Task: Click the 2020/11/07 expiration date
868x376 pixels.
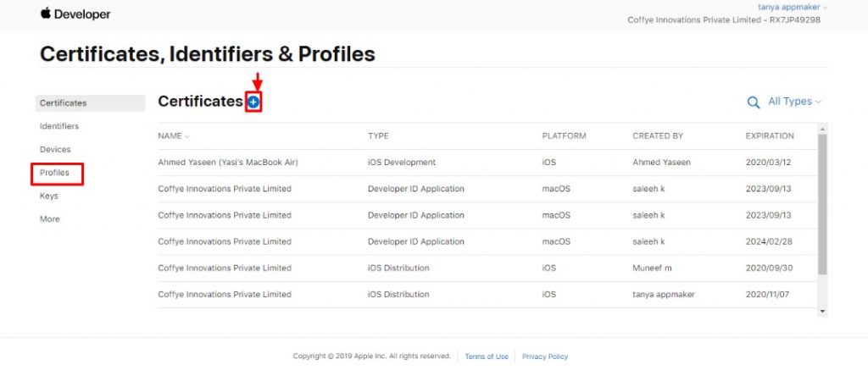Action: tap(768, 294)
